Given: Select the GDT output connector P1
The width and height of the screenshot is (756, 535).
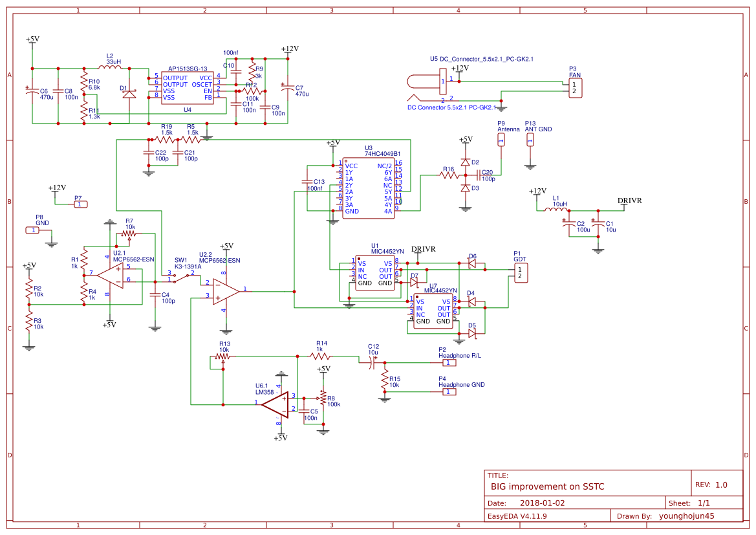Looking at the screenshot, I should (x=521, y=273).
